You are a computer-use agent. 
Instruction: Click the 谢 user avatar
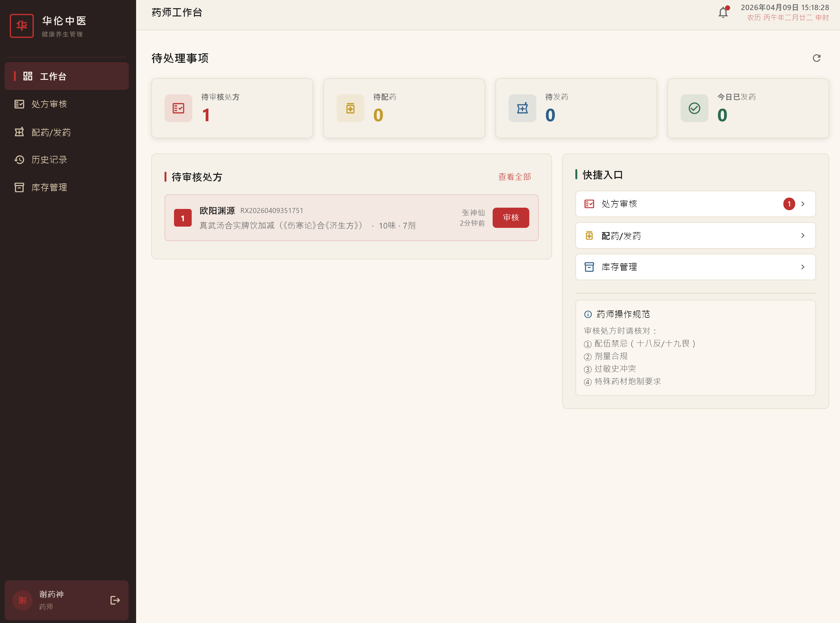click(x=22, y=600)
